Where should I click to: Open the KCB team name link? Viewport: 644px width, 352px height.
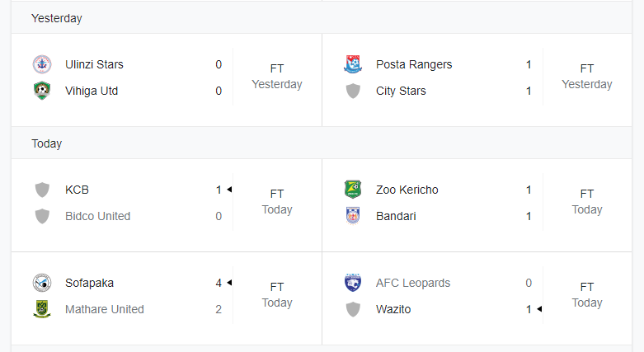coord(77,190)
